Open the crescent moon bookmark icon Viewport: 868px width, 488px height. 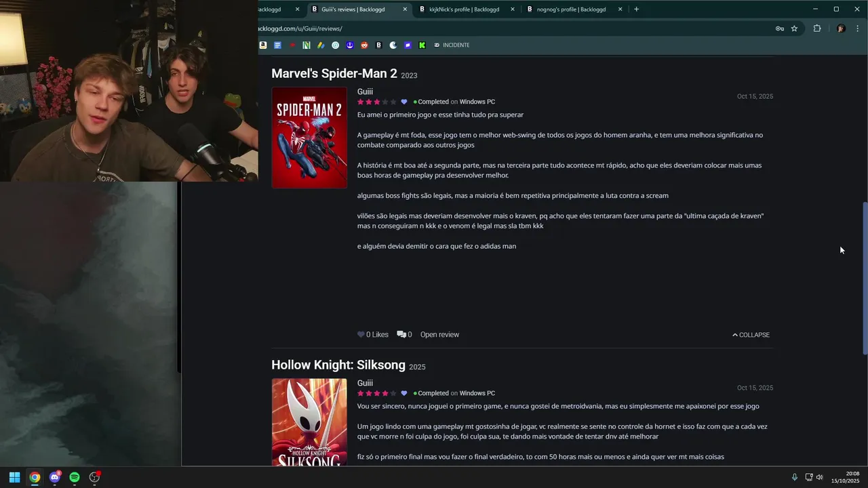[393, 45]
